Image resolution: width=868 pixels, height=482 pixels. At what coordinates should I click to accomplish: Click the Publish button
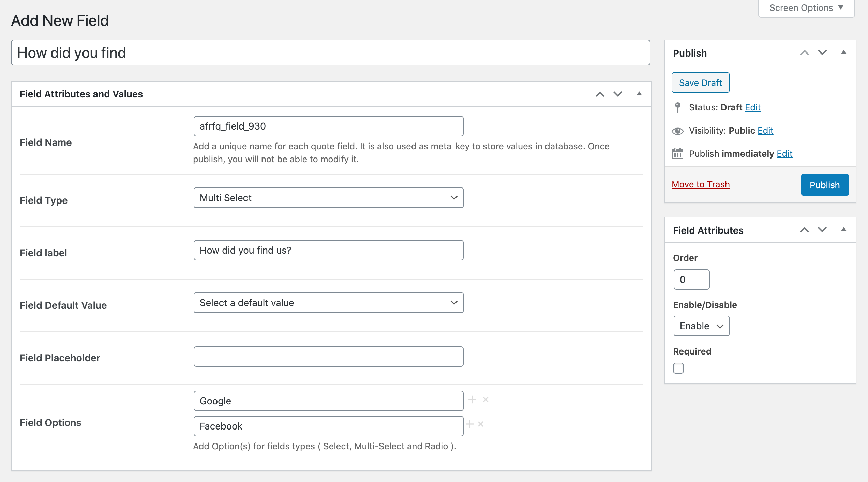(x=825, y=185)
